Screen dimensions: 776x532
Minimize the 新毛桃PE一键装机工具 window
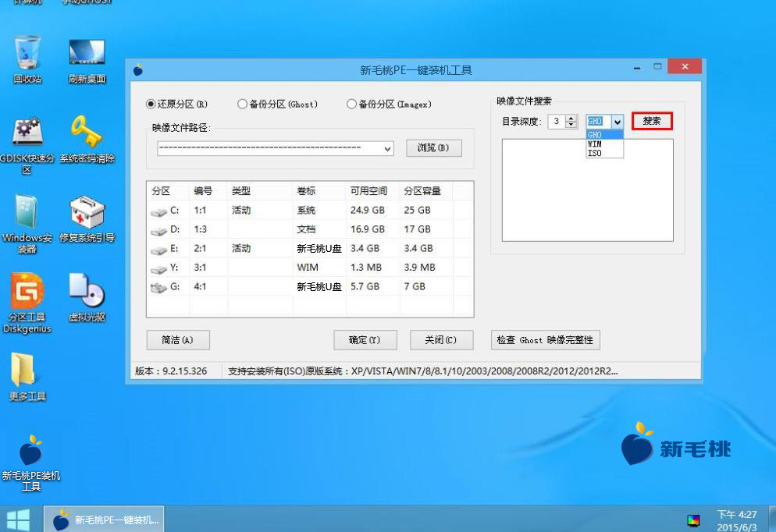click(637, 67)
